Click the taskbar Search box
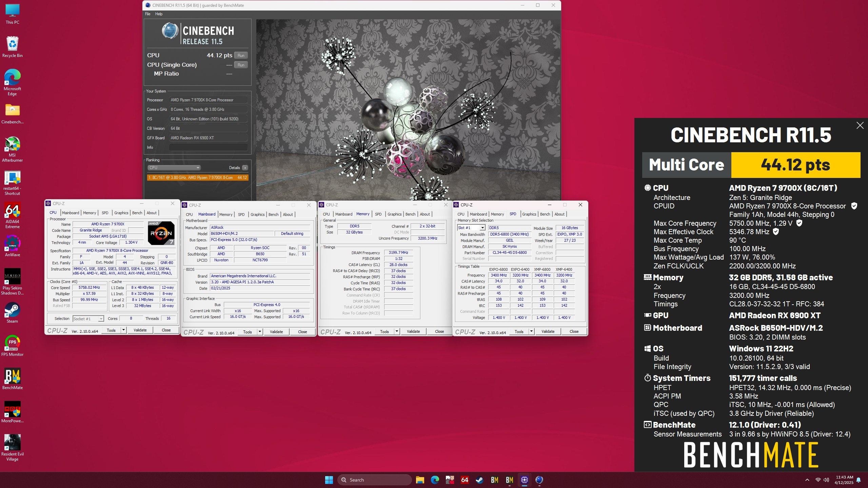The image size is (868, 488). click(x=374, y=480)
